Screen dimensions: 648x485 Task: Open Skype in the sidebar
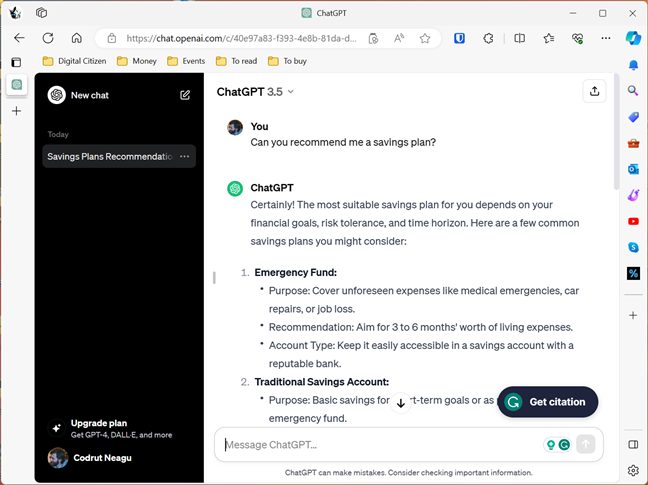pyautogui.click(x=633, y=247)
